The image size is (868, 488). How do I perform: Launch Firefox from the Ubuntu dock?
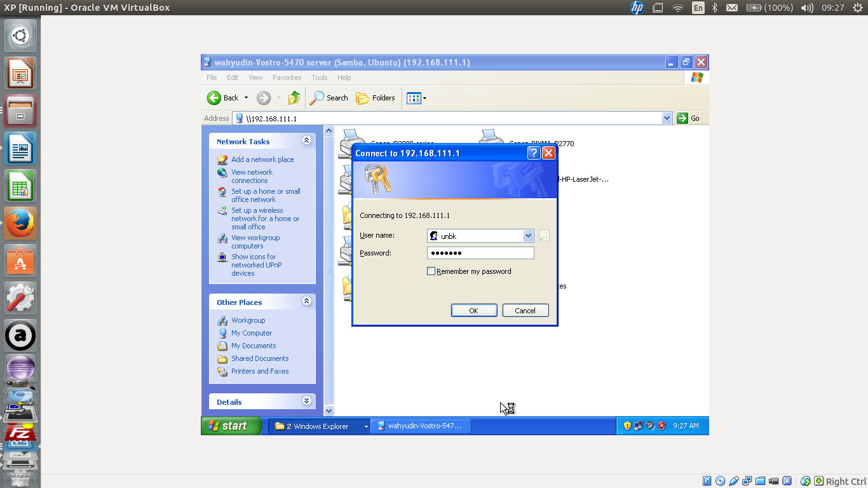coord(20,224)
